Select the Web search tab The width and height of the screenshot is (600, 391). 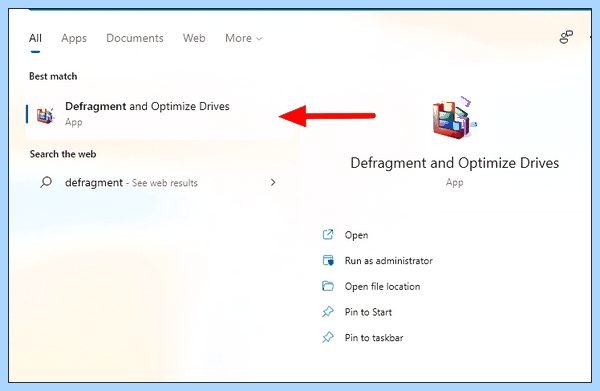tap(194, 38)
